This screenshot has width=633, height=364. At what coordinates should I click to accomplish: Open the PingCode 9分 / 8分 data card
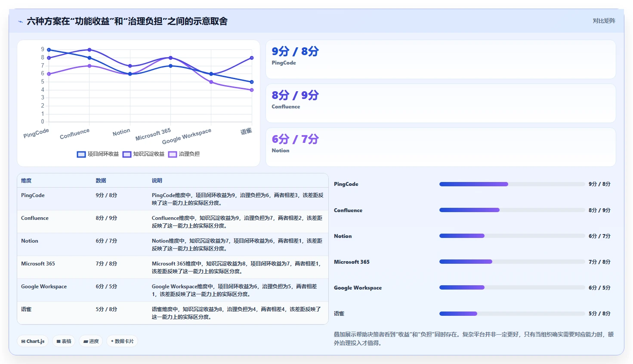point(441,59)
